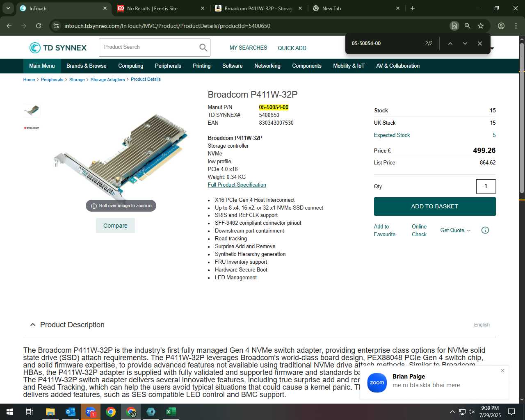Show hidden system tray icons
Viewport: 525px width, 420px height.
(x=452, y=412)
